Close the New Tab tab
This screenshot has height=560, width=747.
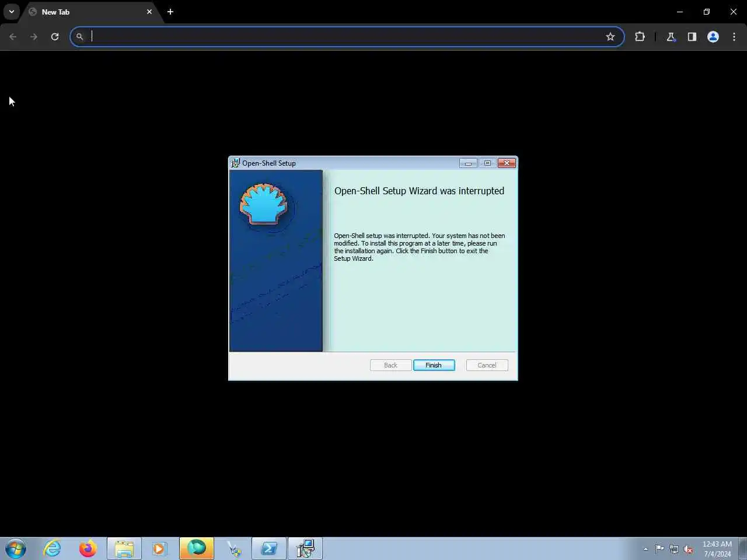(x=149, y=12)
